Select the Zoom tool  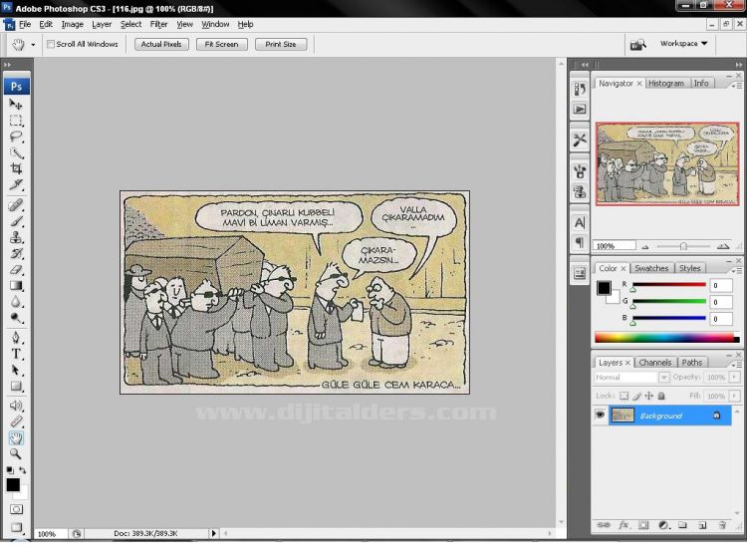(x=16, y=453)
